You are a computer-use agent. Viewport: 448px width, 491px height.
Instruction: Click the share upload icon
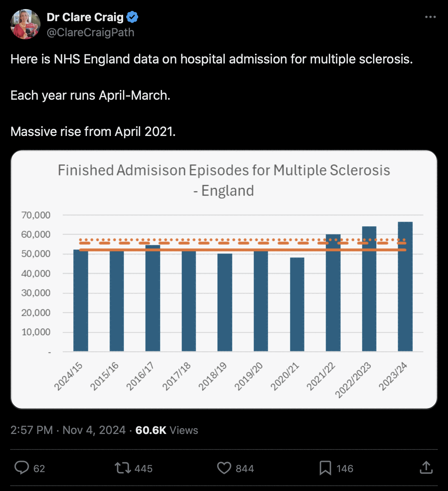[x=426, y=468]
